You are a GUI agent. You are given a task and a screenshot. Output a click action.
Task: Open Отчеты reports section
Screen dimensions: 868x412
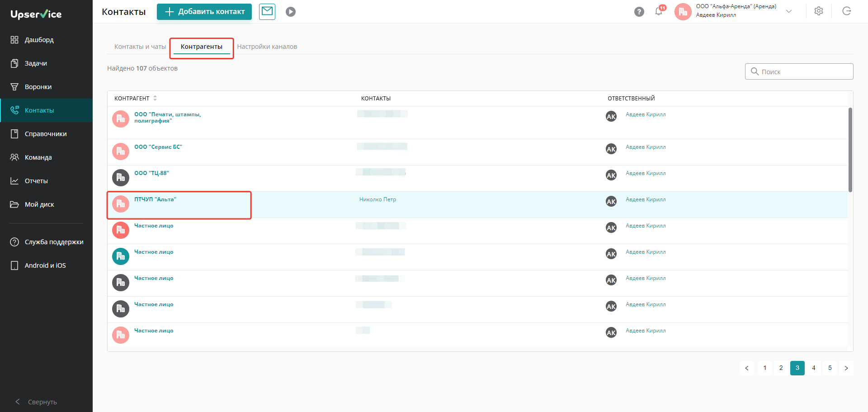(x=46, y=181)
